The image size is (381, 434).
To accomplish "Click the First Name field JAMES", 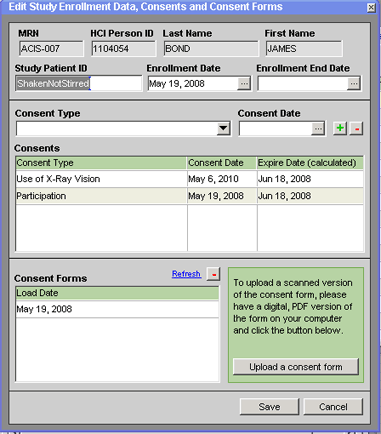I will click(x=304, y=49).
